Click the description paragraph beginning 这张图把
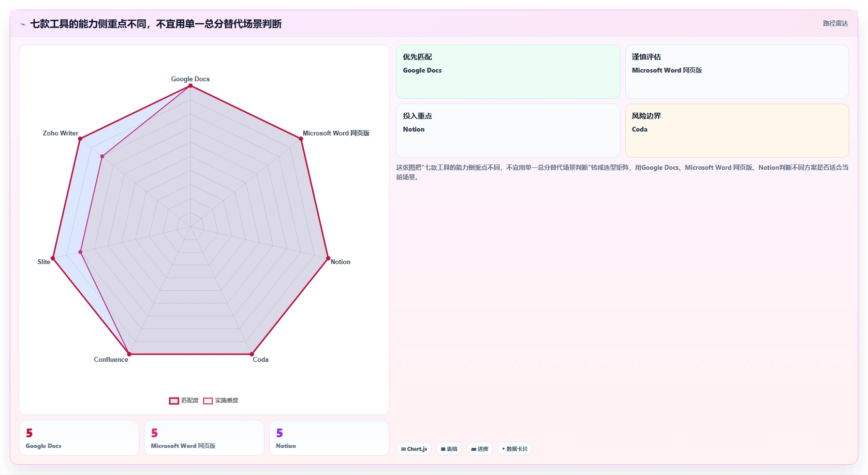Image resolution: width=868 pixels, height=475 pixels. tap(622, 172)
